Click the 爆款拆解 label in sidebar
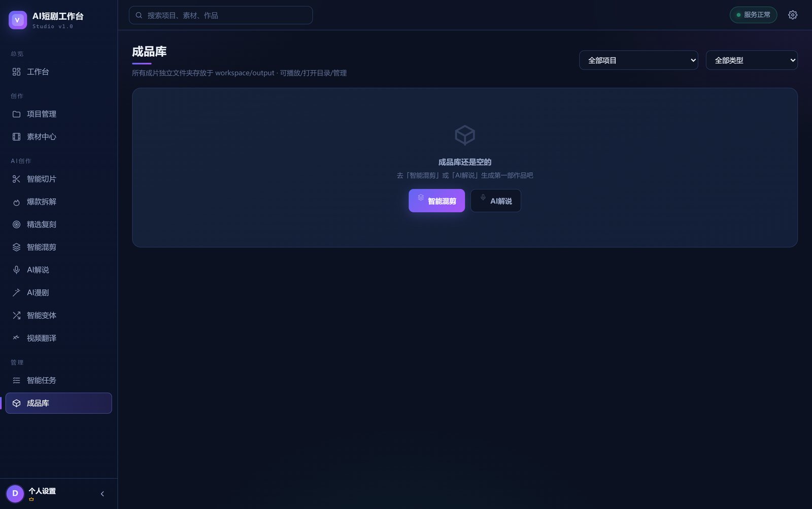The width and height of the screenshot is (812, 509). click(42, 202)
